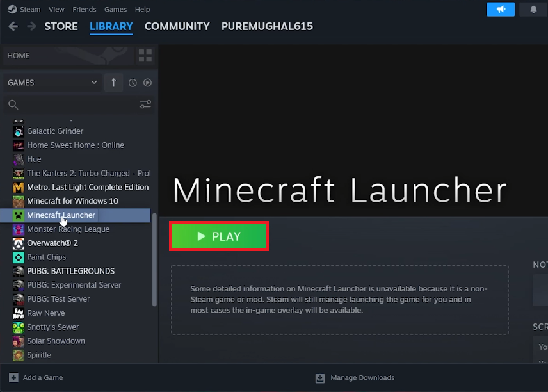The height and width of the screenshot is (392, 548).
Task: Toggle the ready-to-play filter icon
Action: (147, 83)
